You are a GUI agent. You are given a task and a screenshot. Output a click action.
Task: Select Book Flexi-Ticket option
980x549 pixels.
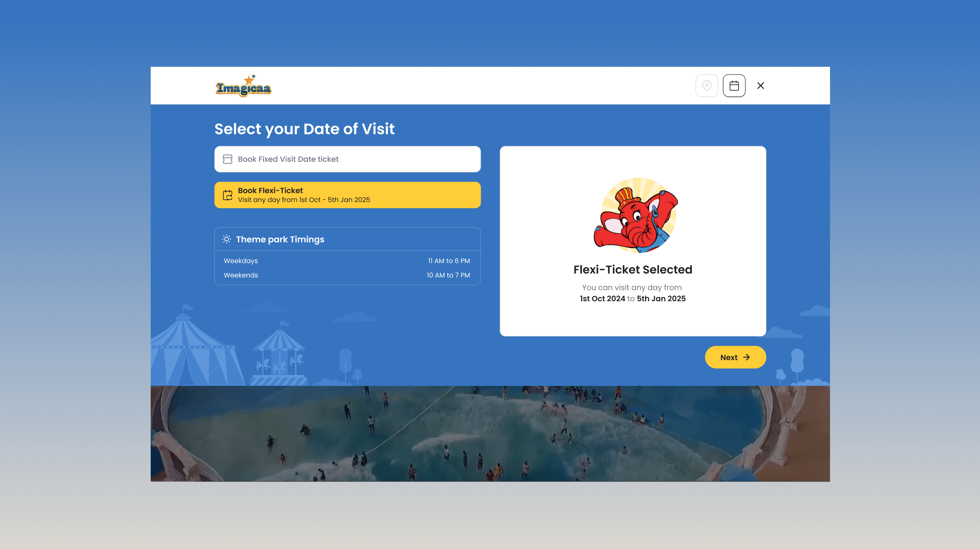(x=347, y=195)
